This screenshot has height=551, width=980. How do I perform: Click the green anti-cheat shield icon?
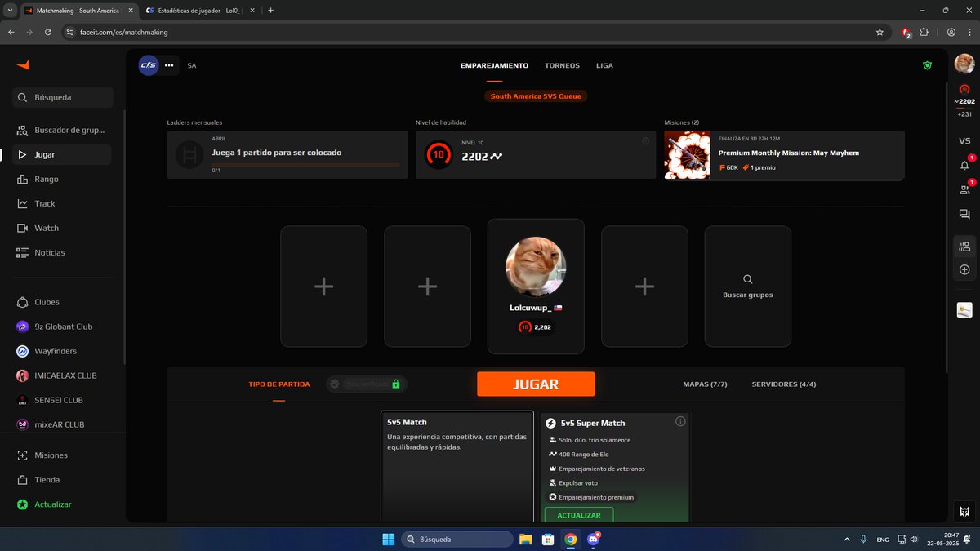pos(927,65)
